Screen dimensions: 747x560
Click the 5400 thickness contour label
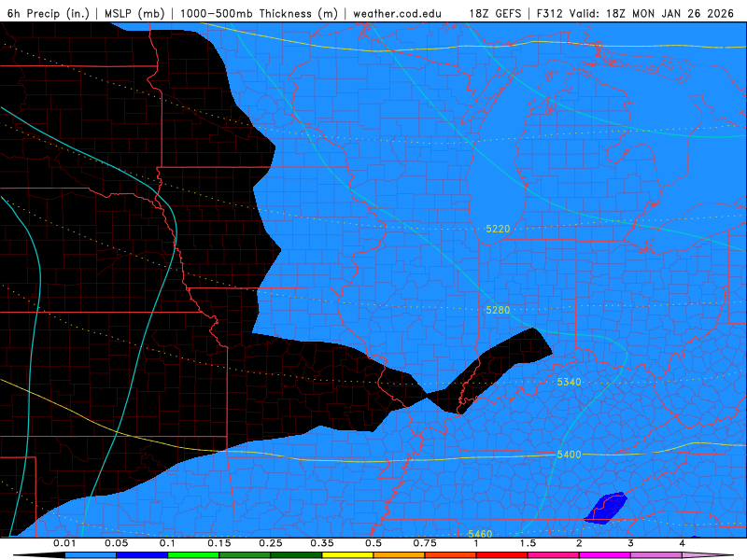(x=569, y=455)
